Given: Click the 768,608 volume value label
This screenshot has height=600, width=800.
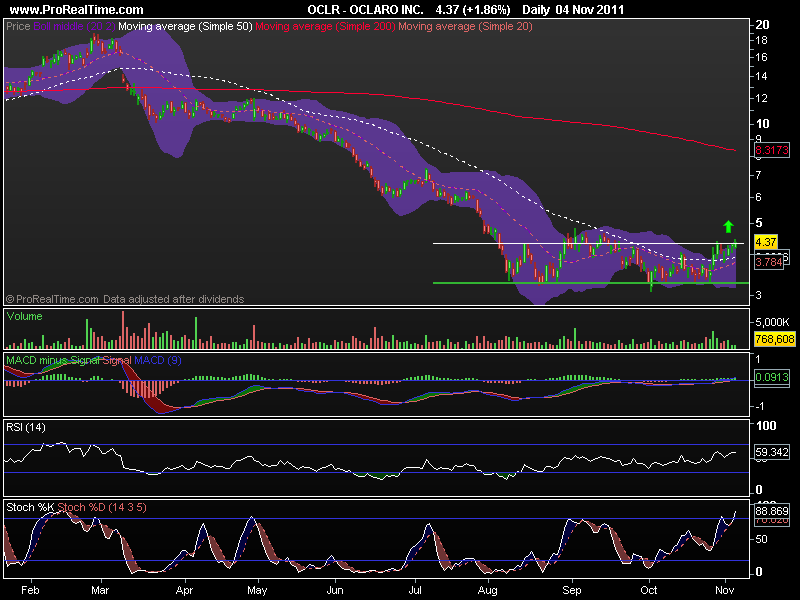Looking at the screenshot, I should pyautogui.click(x=774, y=339).
